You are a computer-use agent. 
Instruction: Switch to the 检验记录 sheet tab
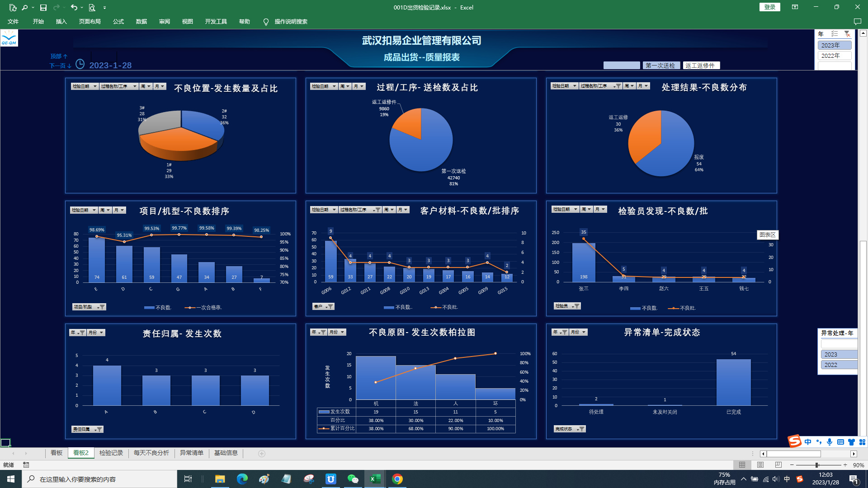(111, 453)
